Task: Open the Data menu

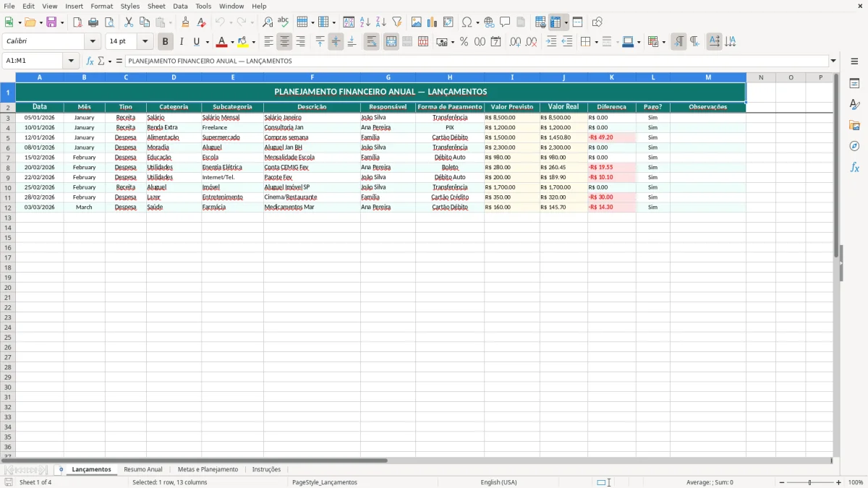Action: pos(180,6)
